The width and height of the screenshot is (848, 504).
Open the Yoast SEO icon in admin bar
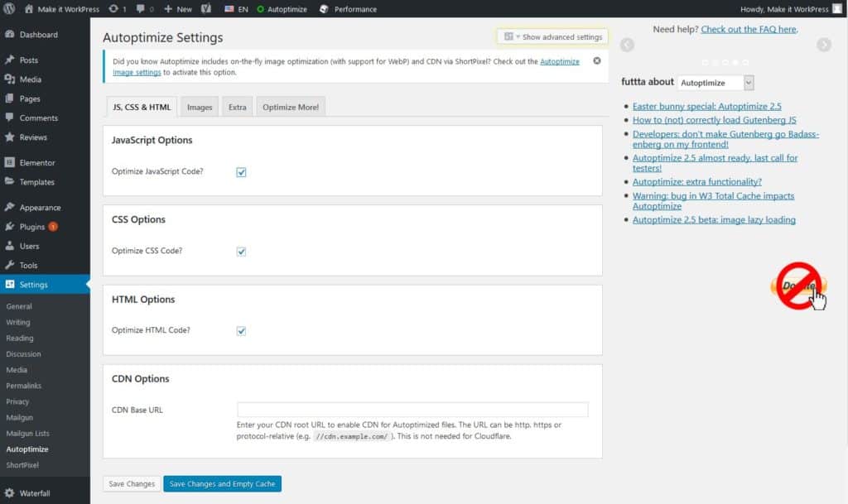coord(206,8)
